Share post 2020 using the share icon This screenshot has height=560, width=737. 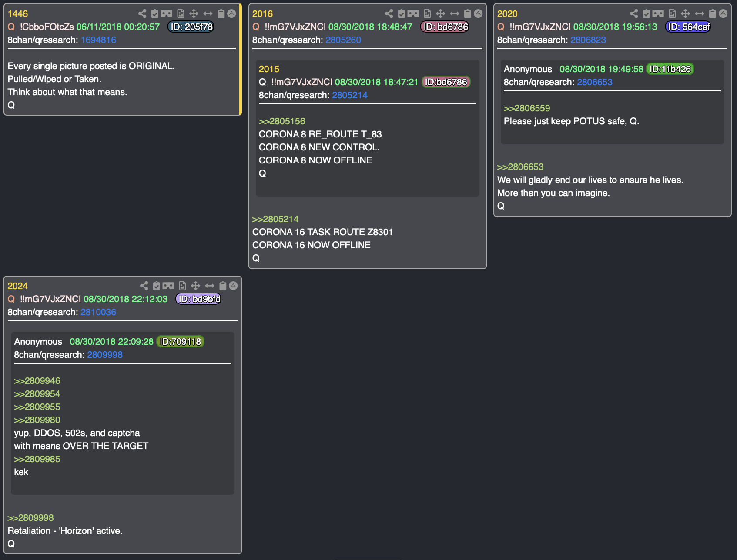634,13
